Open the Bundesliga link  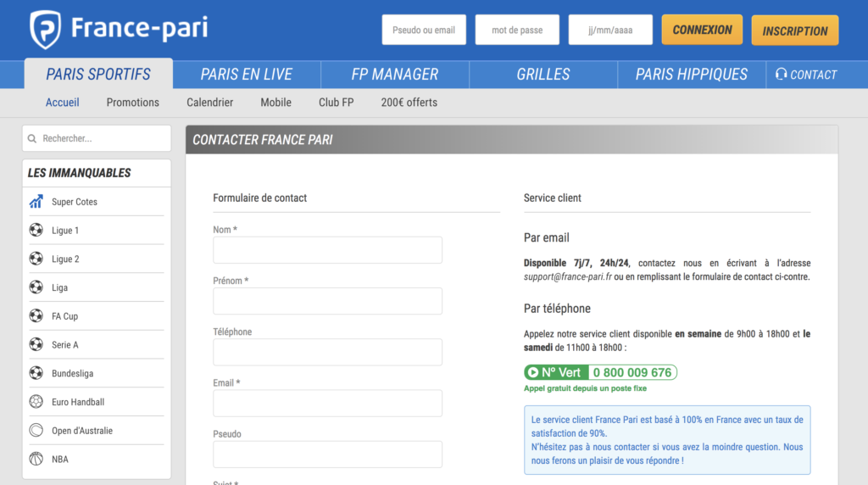click(73, 374)
